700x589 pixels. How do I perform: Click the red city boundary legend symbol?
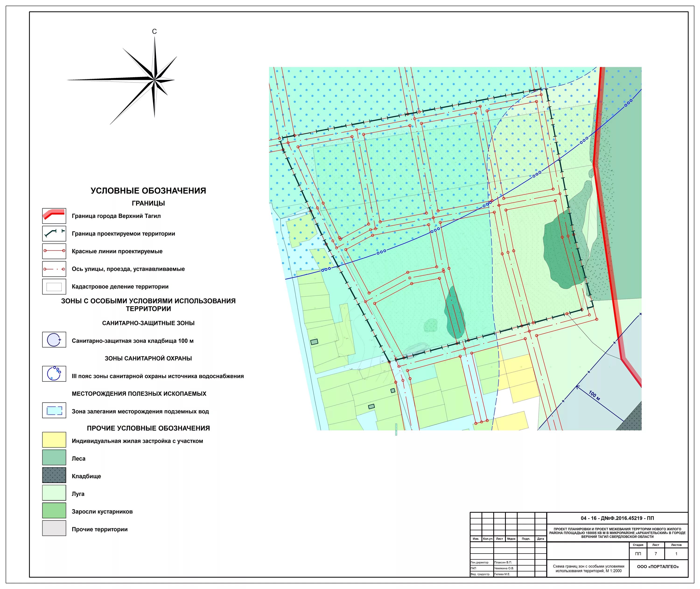[x=54, y=216]
